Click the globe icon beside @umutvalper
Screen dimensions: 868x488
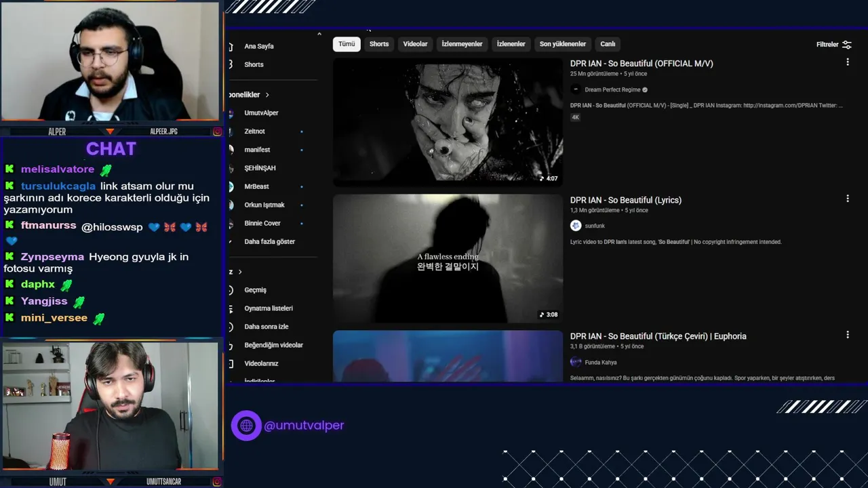point(246,426)
